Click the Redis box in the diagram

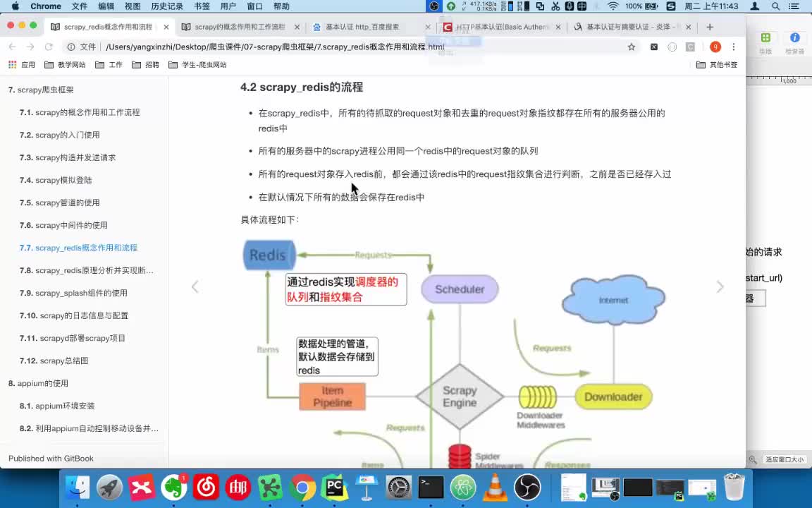(269, 255)
